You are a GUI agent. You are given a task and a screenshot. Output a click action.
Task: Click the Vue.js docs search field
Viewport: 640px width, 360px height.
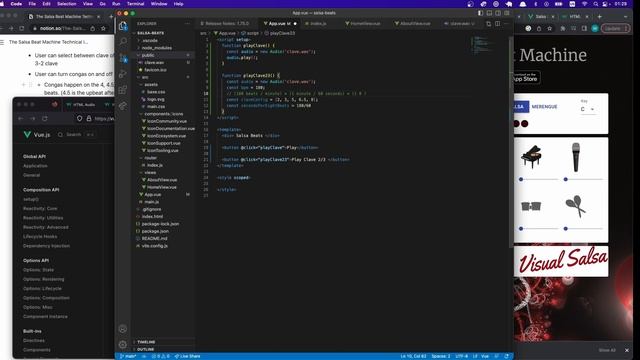[76, 134]
